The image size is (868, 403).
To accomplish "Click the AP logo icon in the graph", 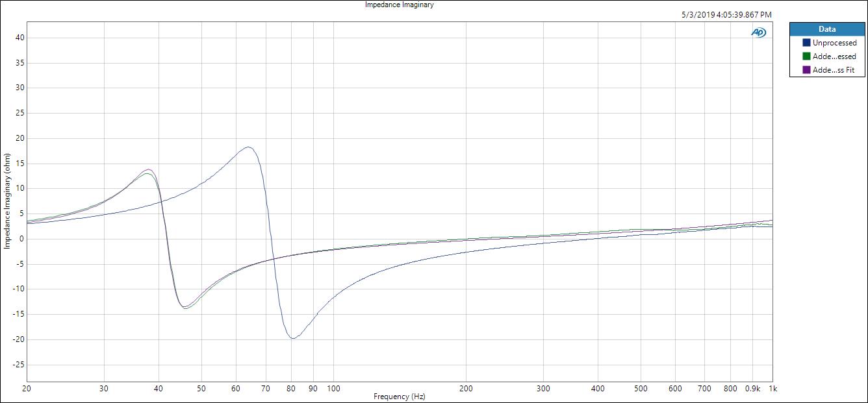I will click(758, 32).
